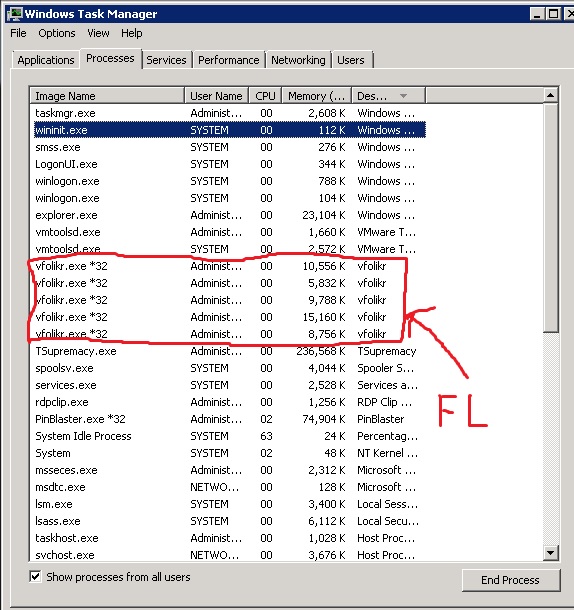Select the explorer.exe process

pos(228,215)
